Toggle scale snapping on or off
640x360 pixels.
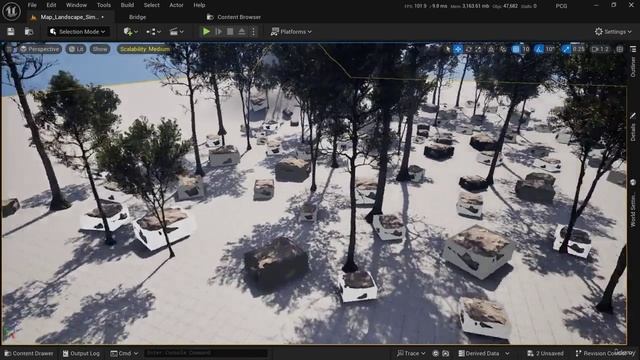[566, 49]
